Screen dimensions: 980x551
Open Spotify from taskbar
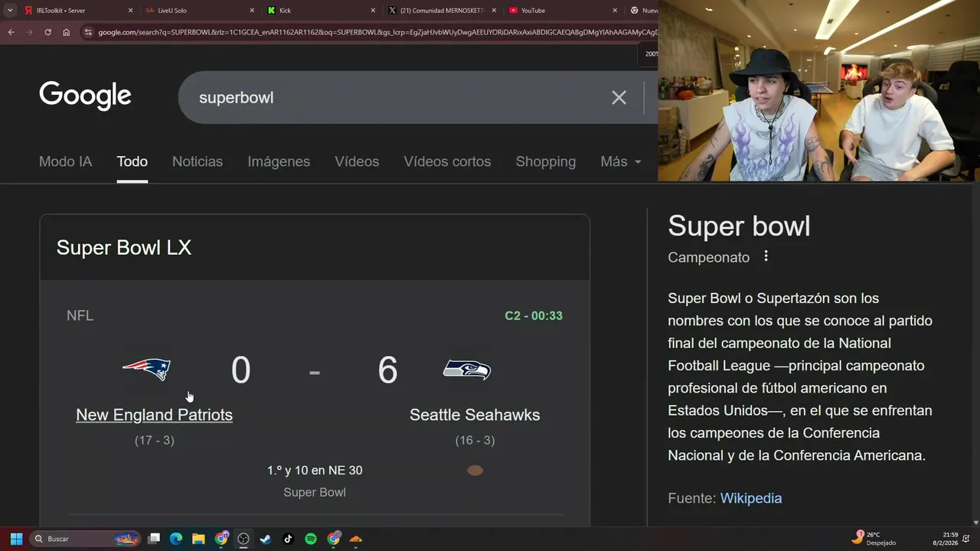[x=311, y=539]
